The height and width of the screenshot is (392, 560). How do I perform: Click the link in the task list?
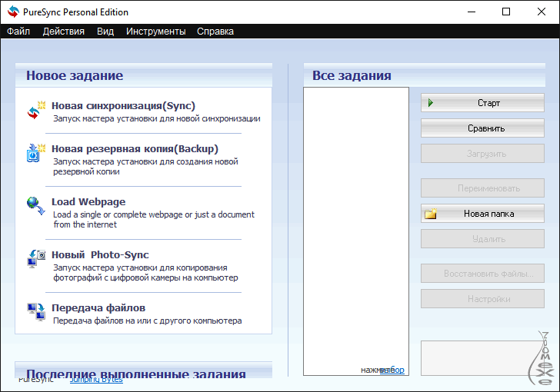point(392,370)
